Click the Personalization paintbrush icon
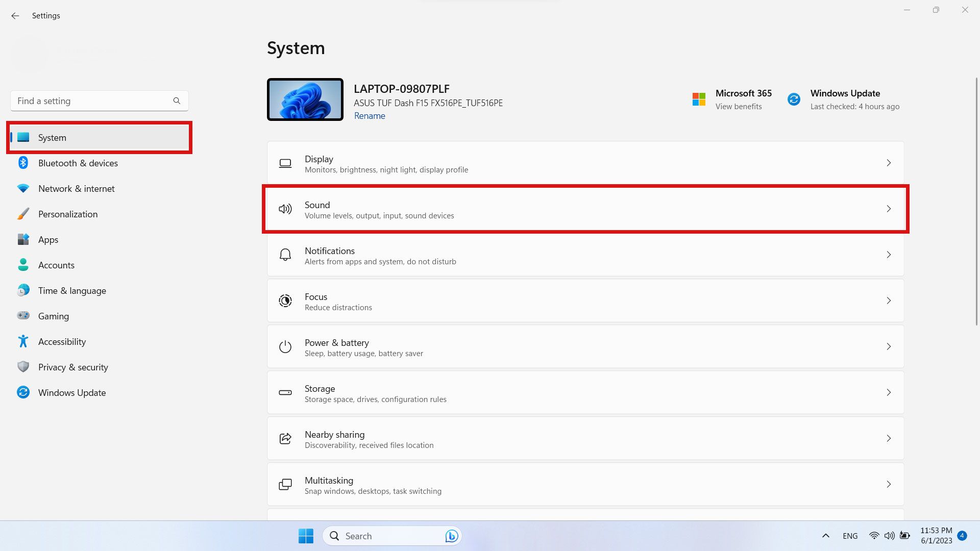This screenshot has height=551, width=980. [x=23, y=214]
